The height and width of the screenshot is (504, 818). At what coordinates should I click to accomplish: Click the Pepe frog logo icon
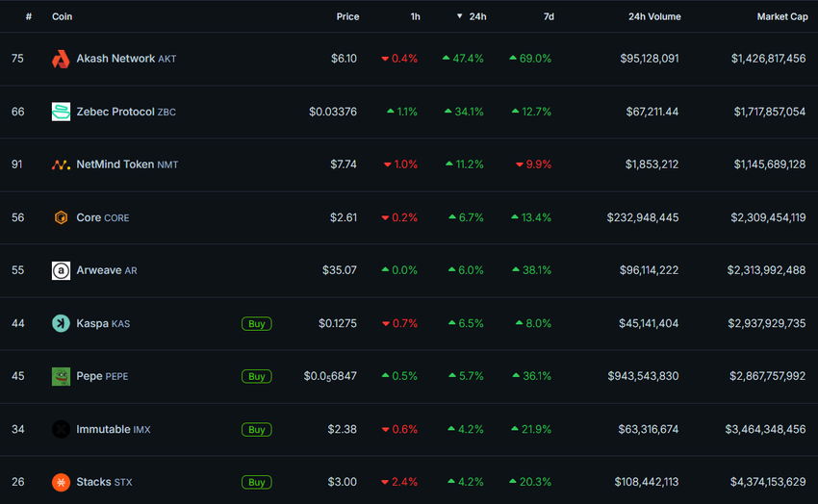tap(61, 376)
